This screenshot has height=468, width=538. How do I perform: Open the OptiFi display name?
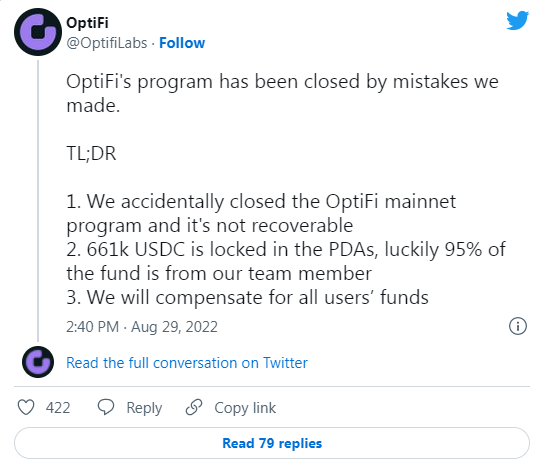coord(87,23)
